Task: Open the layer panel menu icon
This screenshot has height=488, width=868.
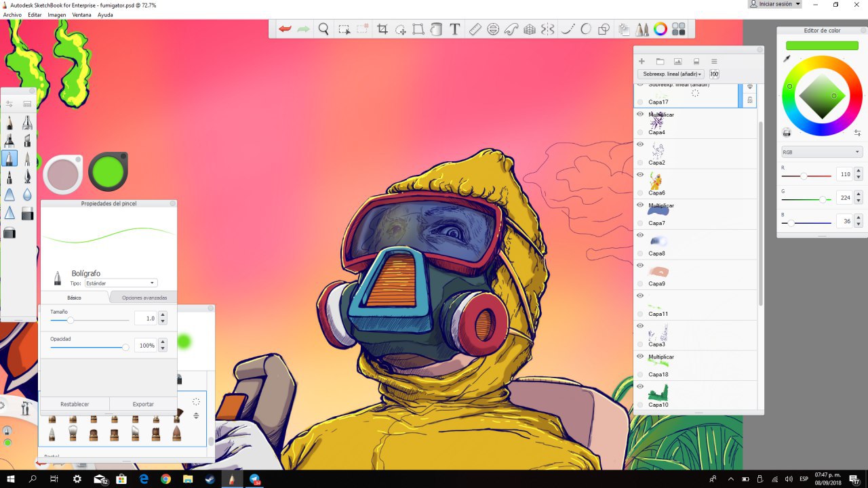Action: [714, 61]
